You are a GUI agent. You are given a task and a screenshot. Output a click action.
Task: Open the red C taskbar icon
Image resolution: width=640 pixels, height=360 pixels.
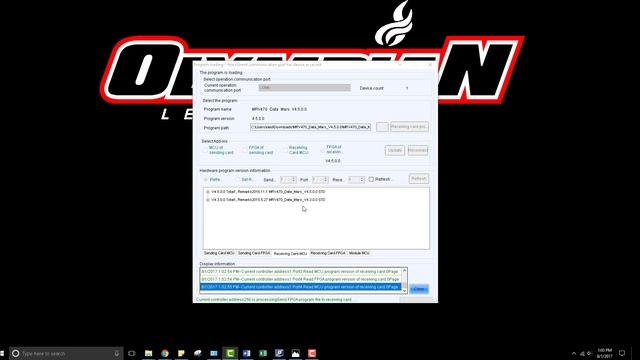(312, 353)
